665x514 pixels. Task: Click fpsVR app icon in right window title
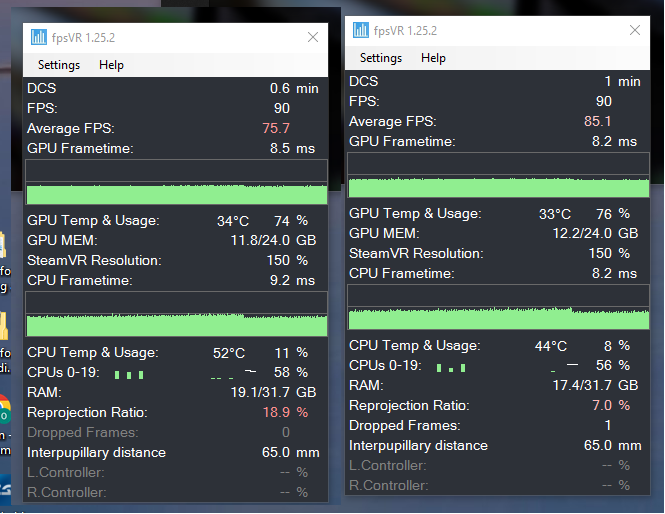(x=360, y=30)
